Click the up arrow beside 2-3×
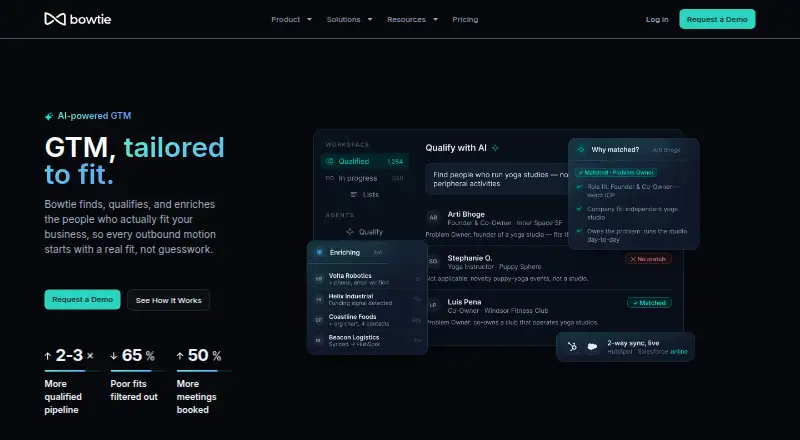The image size is (800, 440). 48,356
